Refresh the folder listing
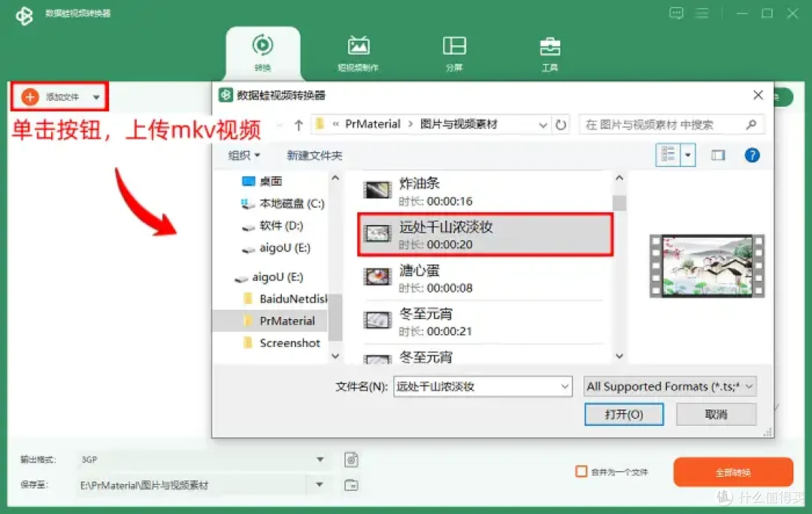 tap(561, 125)
